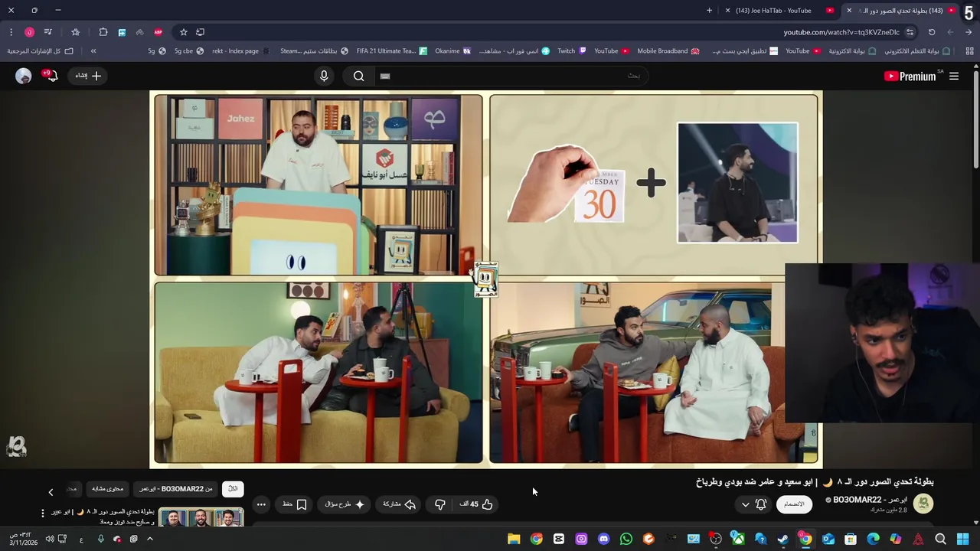This screenshot has width=980, height=551.
Task: Open the taskbar clock and date
Action: (x=24, y=539)
